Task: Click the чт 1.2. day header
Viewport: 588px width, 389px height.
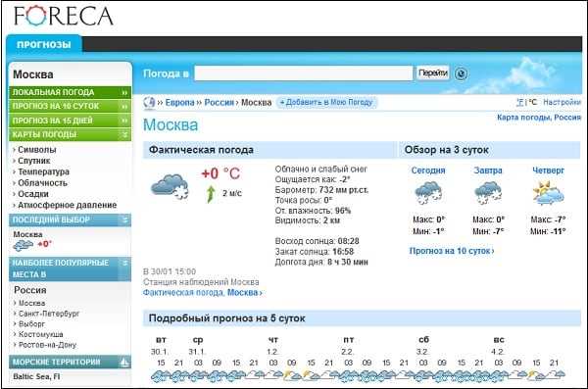Action: pos(272,346)
